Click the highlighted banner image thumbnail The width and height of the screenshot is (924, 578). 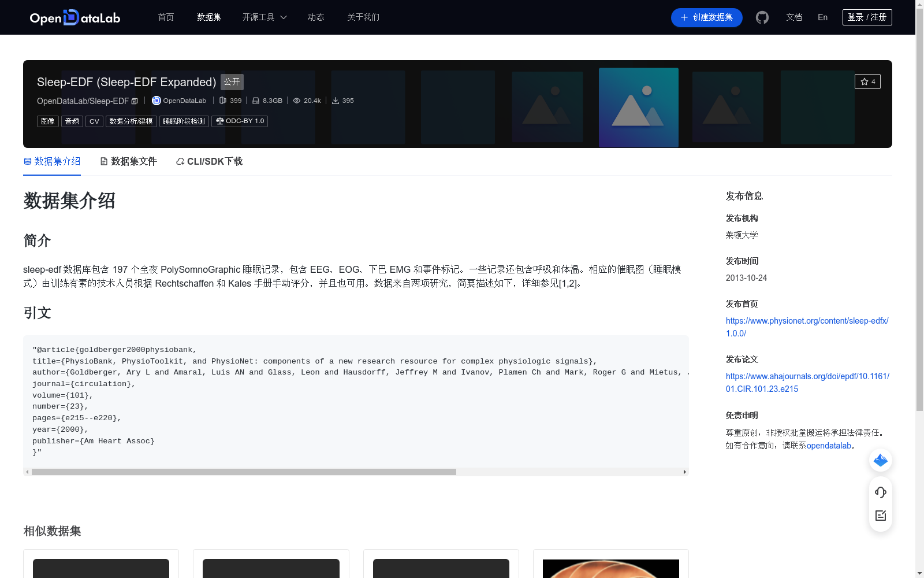coord(639,108)
